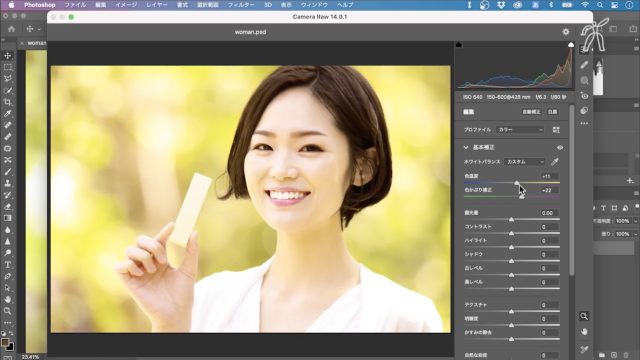Viewport: 640px width, 360px height.
Task: Open the layer fill 100% dropdown
Action: point(636,234)
